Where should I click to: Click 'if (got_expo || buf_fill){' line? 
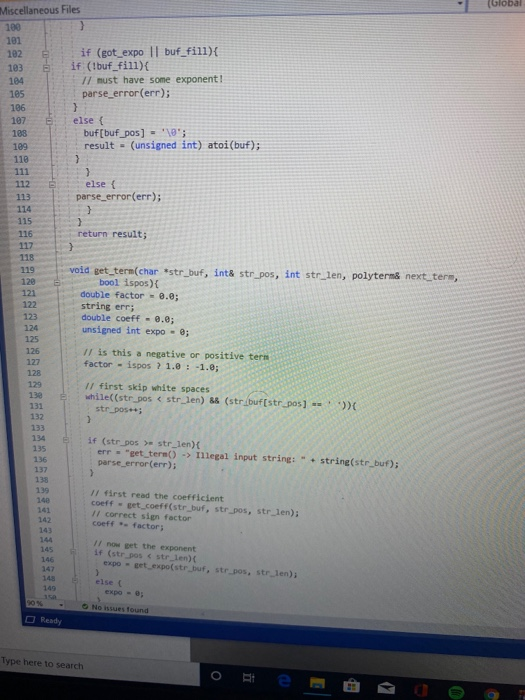tap(149, 53)
